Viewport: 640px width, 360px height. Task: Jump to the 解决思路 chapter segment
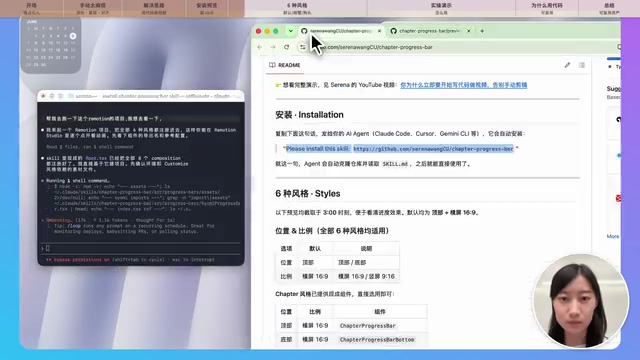point(154,9)
